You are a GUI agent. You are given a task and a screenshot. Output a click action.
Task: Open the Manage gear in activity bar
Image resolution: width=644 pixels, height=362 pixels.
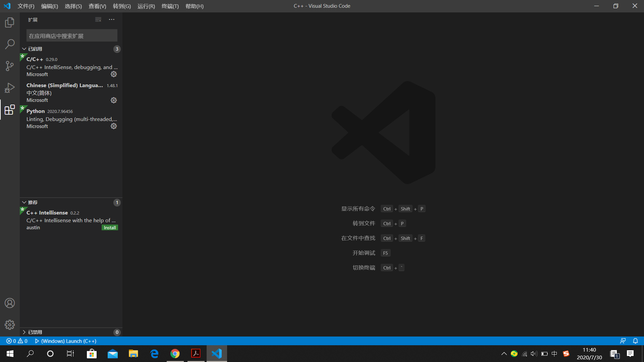coord(10,324)
